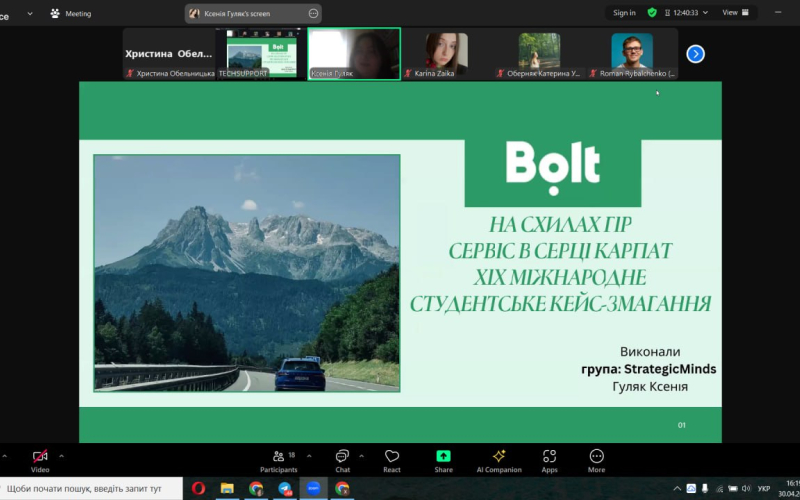Open Telegram from the taskbar
This screenshot has height=500, width=800.
pos(285,489)
